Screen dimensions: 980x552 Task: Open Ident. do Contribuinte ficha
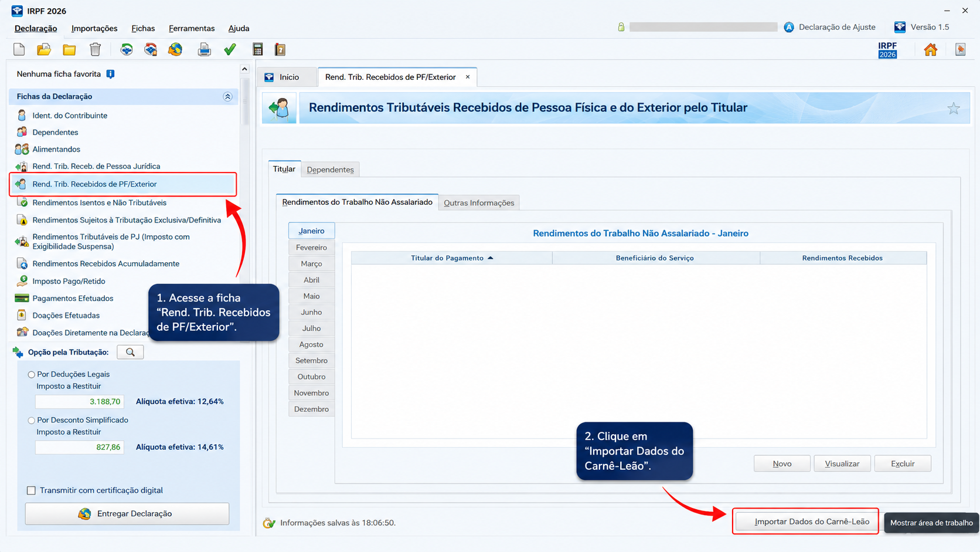(x=70, y=116)
